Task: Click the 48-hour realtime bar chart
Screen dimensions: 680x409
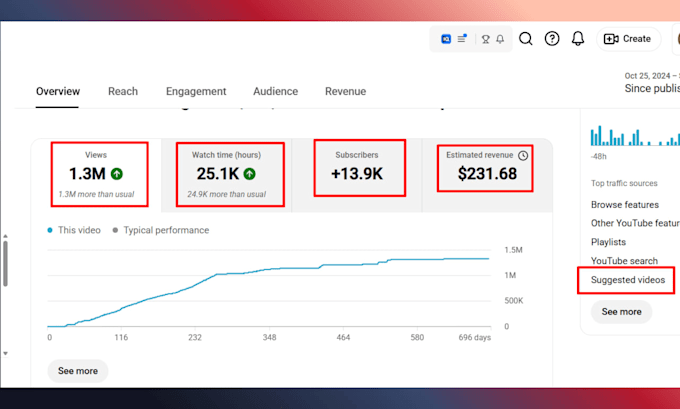Action: click(635, 136)
